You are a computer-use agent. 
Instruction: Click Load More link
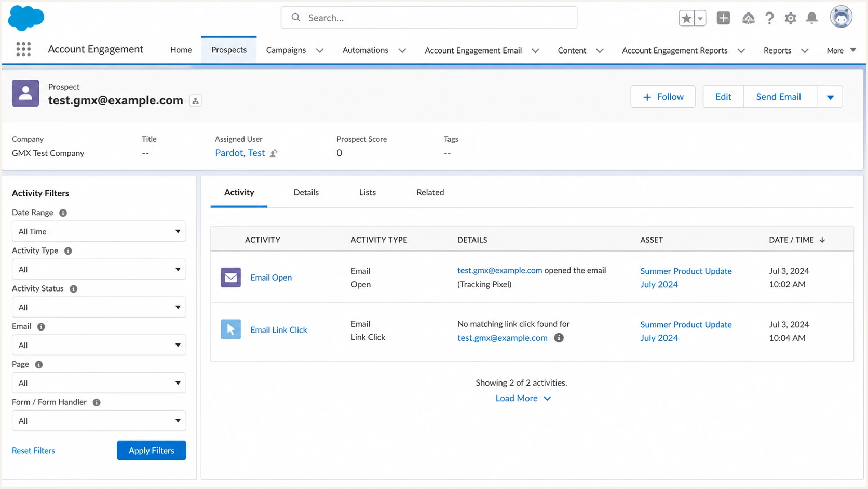click(523, 398)
